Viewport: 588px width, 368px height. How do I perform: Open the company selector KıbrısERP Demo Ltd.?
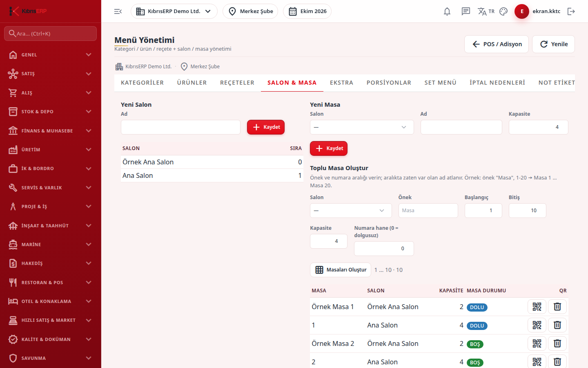click(x=174, y=11)
